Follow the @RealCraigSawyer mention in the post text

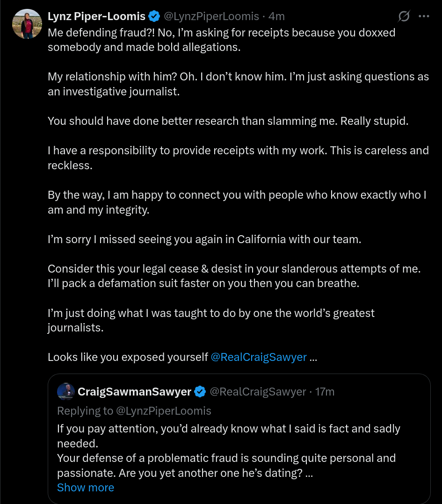pyautogui.click(x=259, y=357)
